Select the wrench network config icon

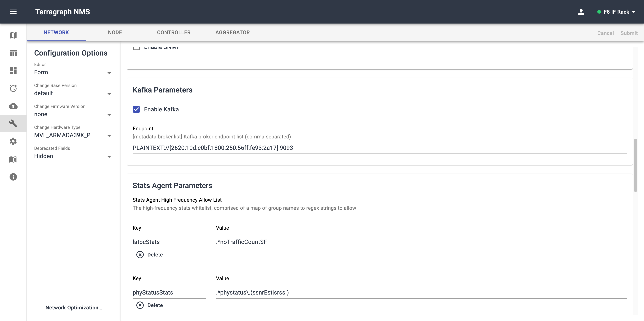(x=13, y=124)
